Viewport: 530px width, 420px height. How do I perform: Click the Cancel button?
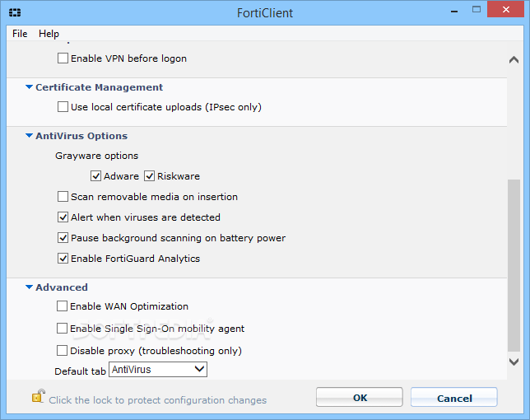454,397
